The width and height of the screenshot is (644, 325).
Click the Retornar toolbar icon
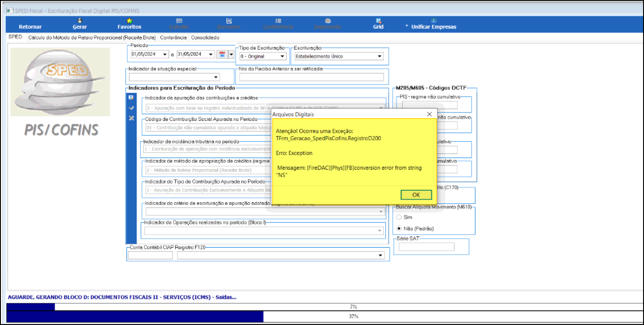30,20
